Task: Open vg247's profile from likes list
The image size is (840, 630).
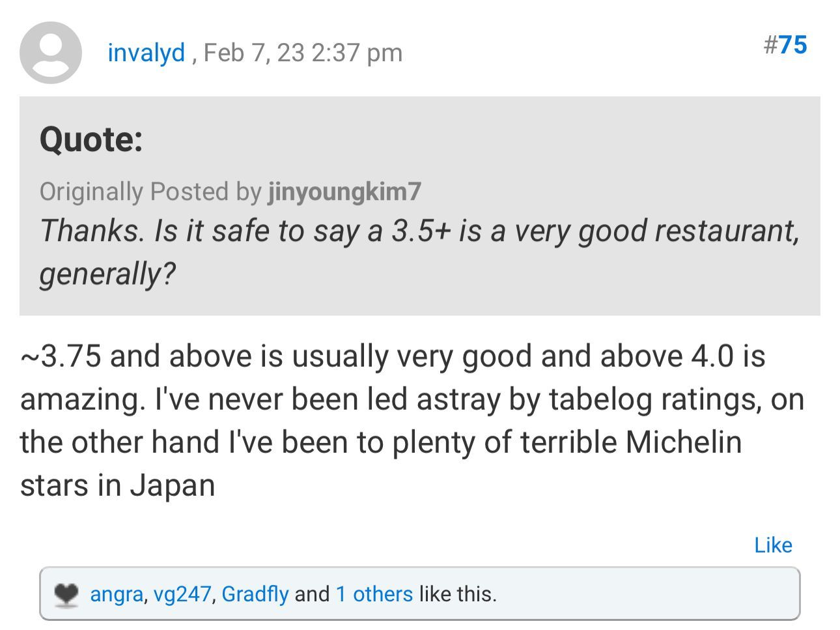Action: [182, 594]
